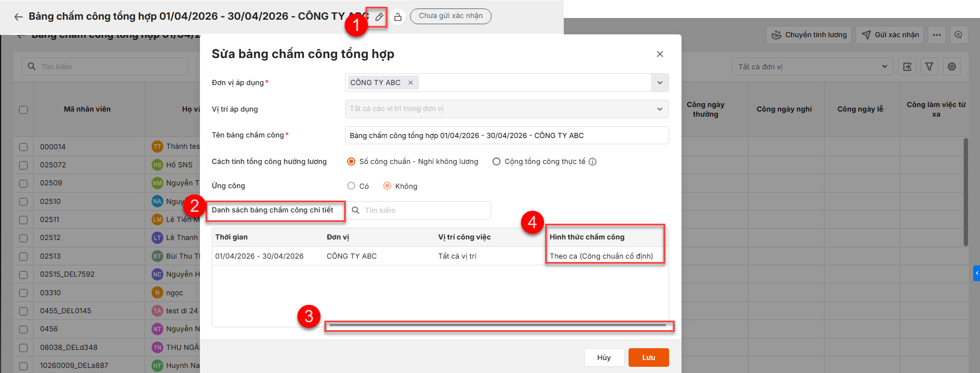
Task: Click the background 'Tìm kiếm' search box
Action: click(x=105, y=66)
